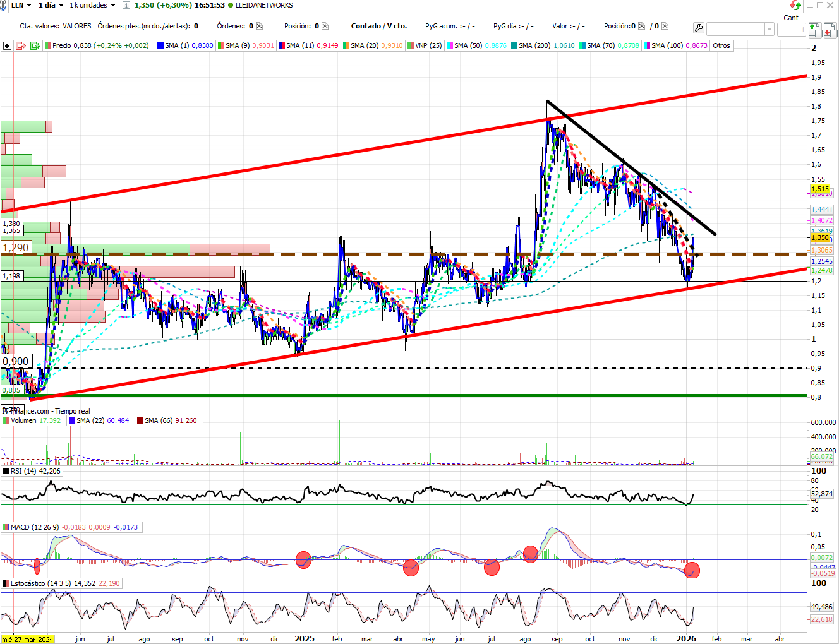
Task: Select the green entry-order arrow icon above the chart
Action: click(x=35, y=45)
